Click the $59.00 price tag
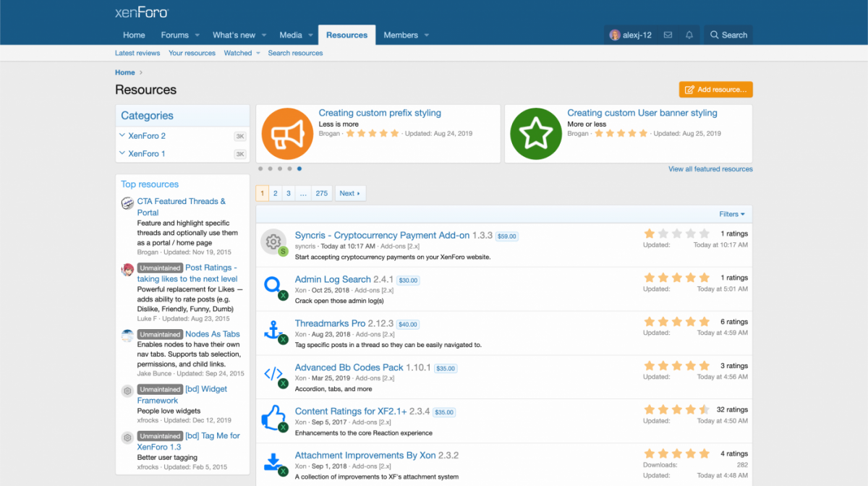 click(507, 236)
